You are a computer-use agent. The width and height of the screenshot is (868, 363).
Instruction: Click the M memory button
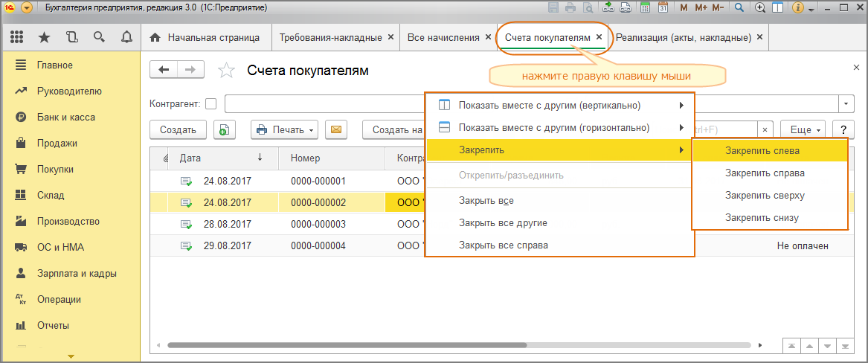pyautogui.click(x=684, y=8)
